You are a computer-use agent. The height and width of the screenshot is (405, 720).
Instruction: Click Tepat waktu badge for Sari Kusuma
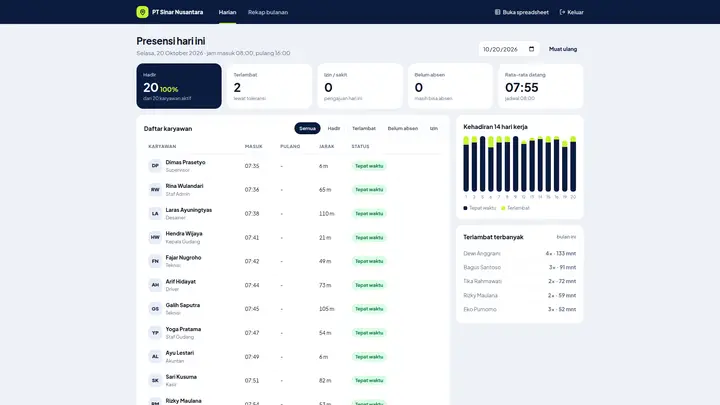tap(369, 381)
